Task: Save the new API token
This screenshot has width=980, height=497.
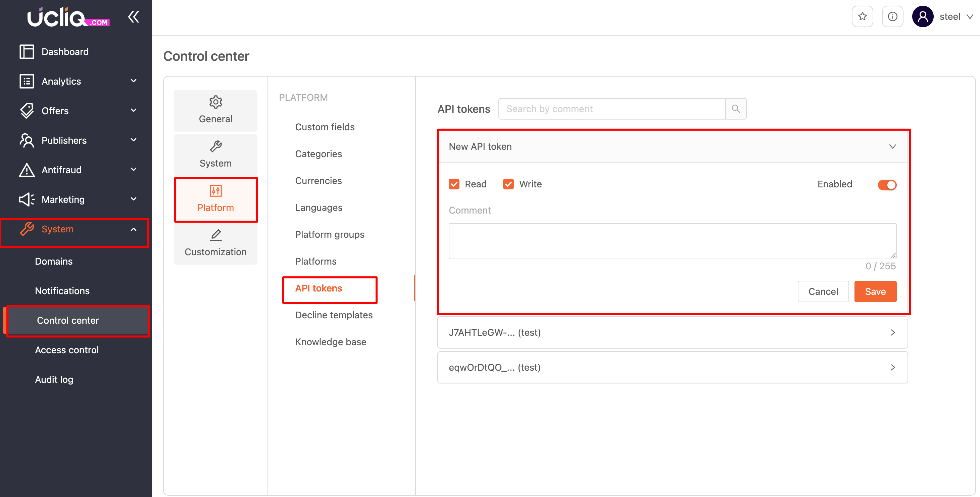Action: click(875, 291)
